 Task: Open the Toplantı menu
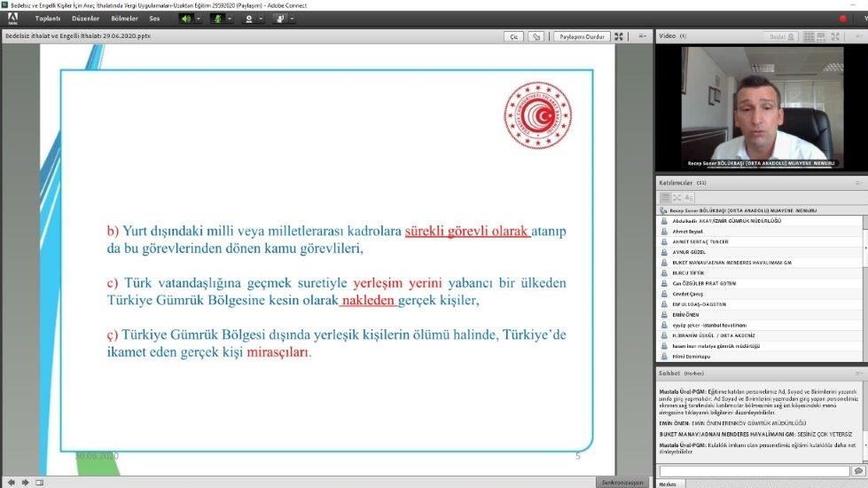click(x=48, y=18)
